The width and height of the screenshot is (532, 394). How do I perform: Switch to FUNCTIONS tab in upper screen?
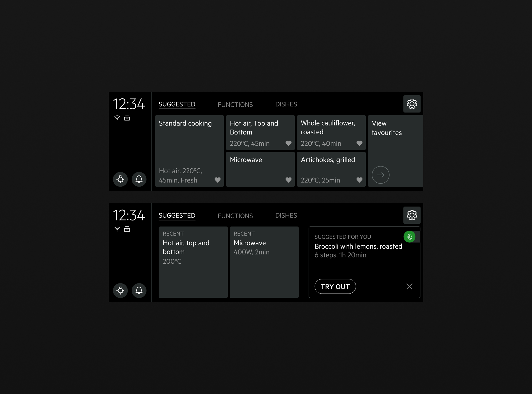pos(235,105)
